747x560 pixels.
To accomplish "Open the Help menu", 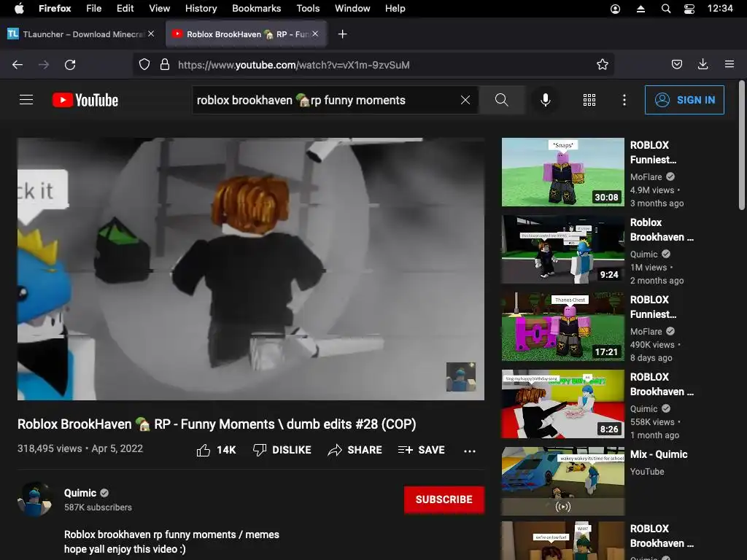I will [x=395, y=8].
